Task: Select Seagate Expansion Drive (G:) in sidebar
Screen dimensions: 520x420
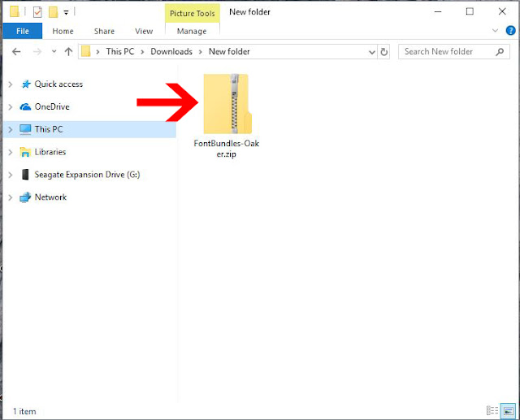Action: point(87,175)
